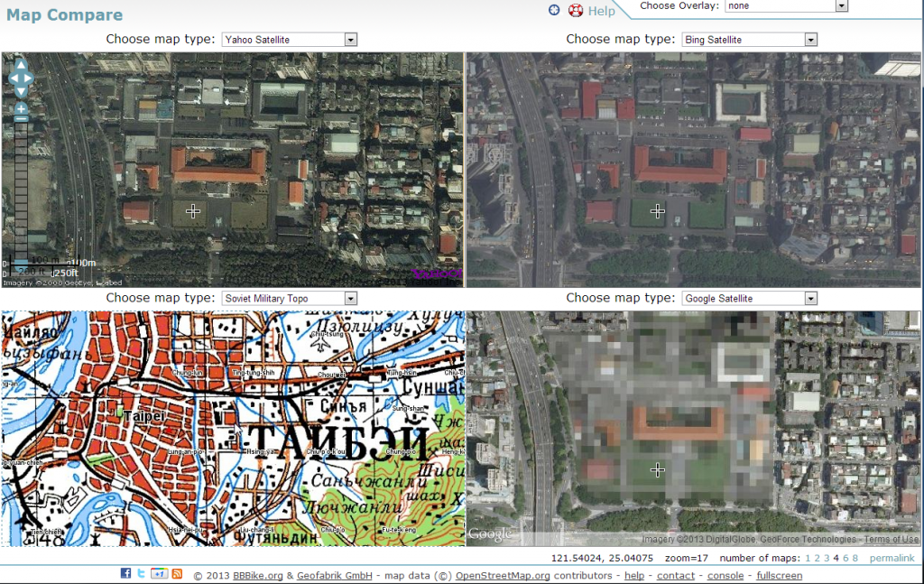Click the zoom level slider bar
The image size is (924, 584).
[x=21, y=190]
